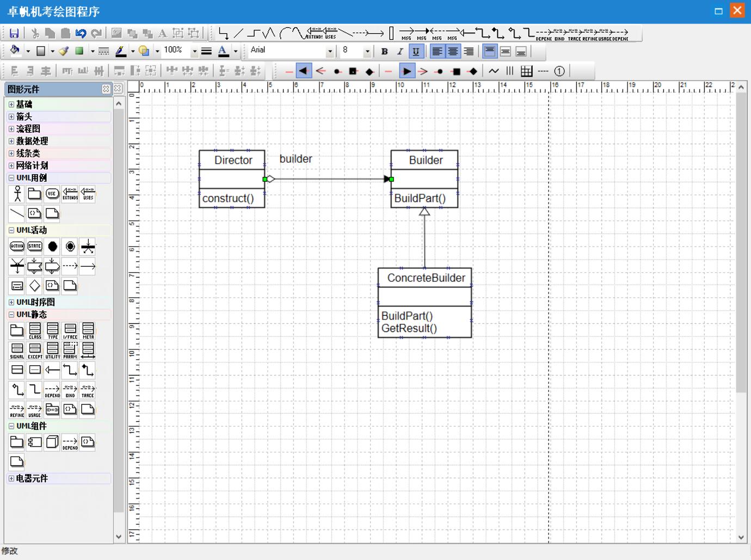Viewport: 751px width, 560px height.
Task: Choose the DEPEND arrow in UML静态 palette
Action: (52, 390)
